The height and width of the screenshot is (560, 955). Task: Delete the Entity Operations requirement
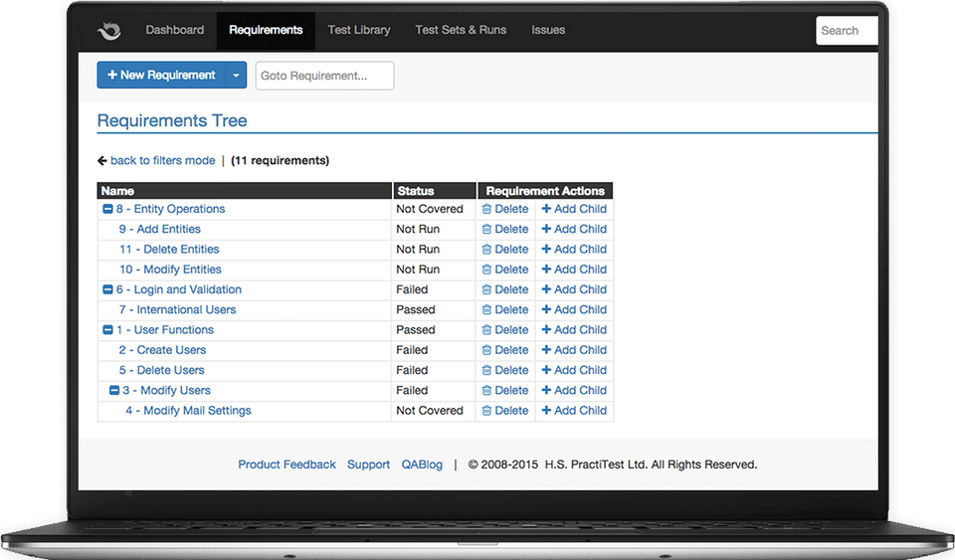click(x=505, y=209)
